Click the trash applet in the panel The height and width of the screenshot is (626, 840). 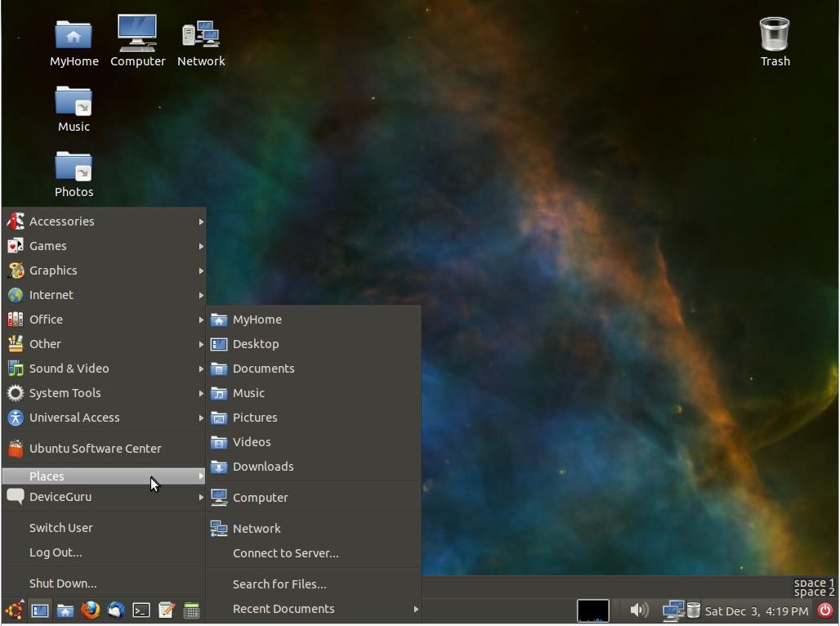pos(693,610)
